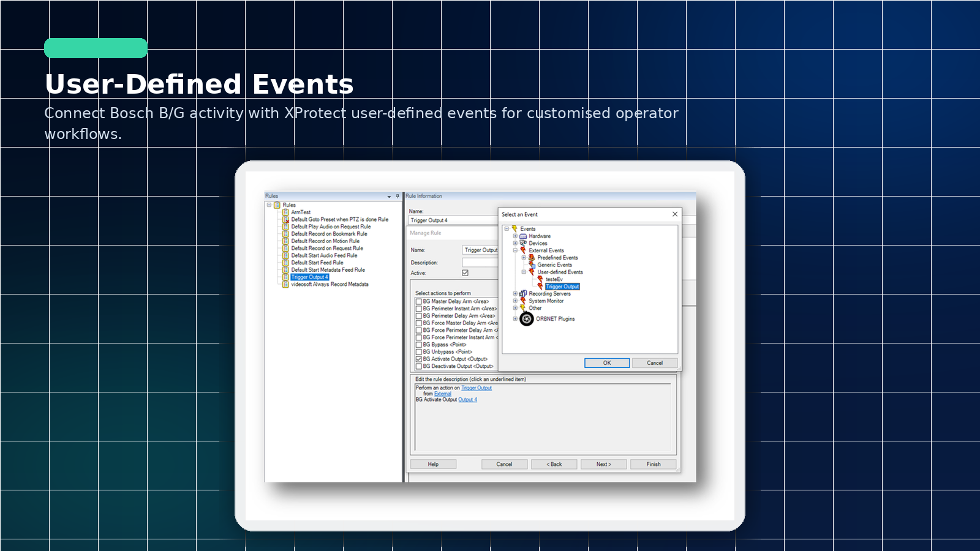The height and width of the screenshot is (551, 980).
Task: Click the Default Play Audio on Request rule icon
Action: coord(285,227)
